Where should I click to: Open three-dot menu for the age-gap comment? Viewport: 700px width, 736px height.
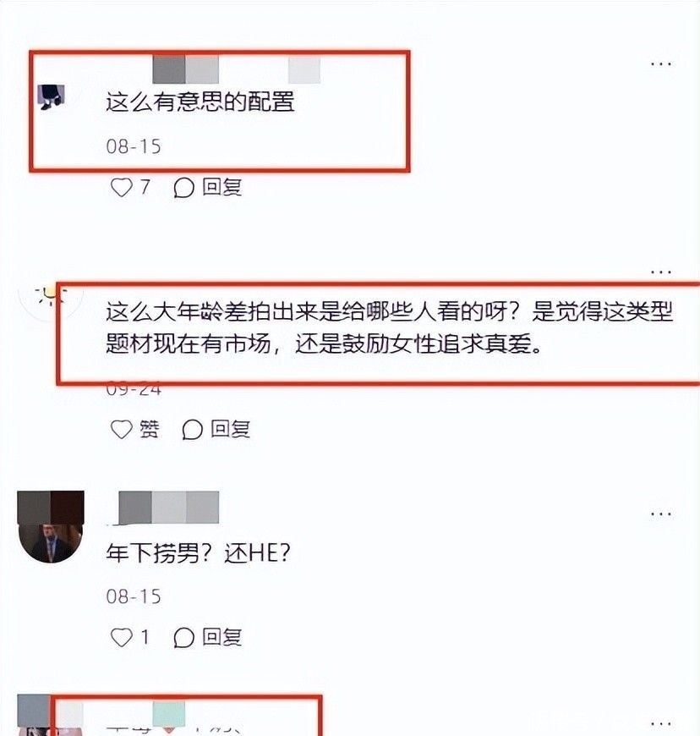660,272
